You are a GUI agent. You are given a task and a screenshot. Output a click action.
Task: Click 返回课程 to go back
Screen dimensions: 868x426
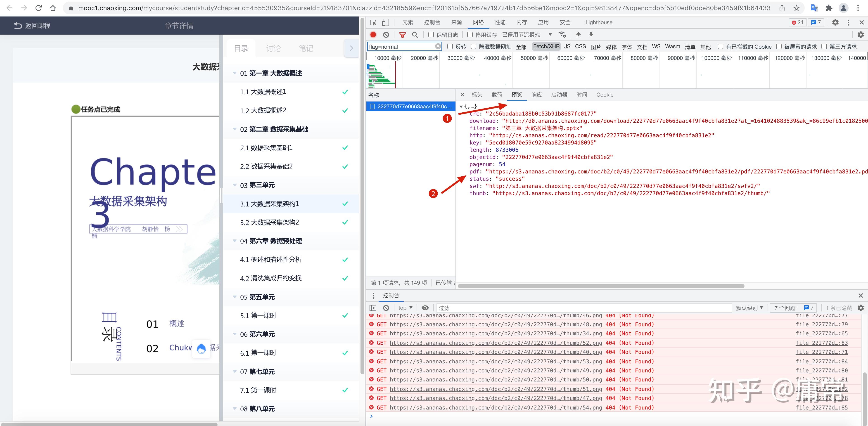32,26
